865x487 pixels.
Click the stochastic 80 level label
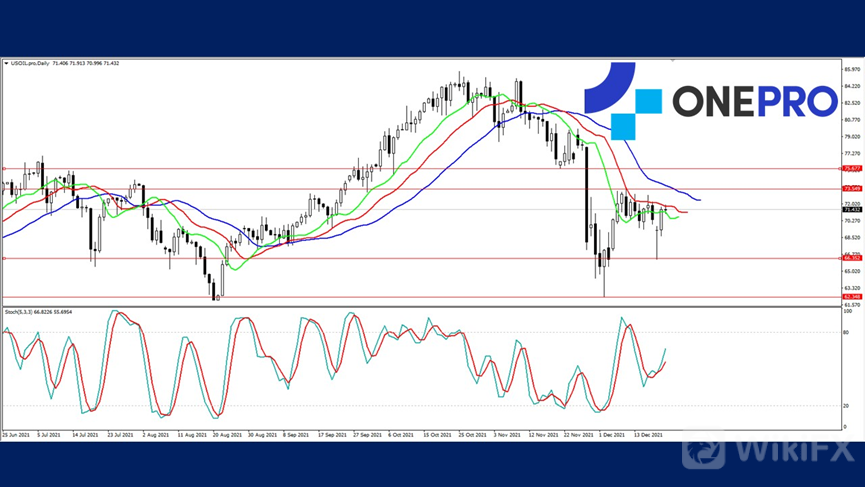[x=848, y=332]
